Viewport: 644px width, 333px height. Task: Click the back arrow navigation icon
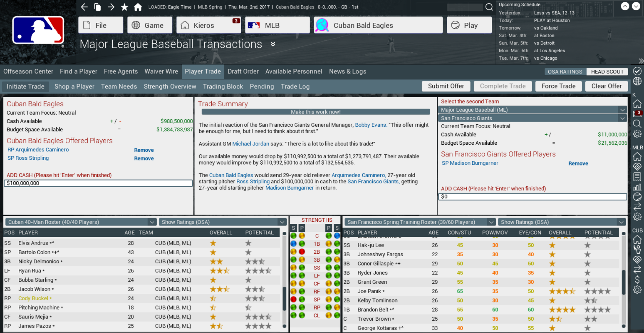pos(84,7)
